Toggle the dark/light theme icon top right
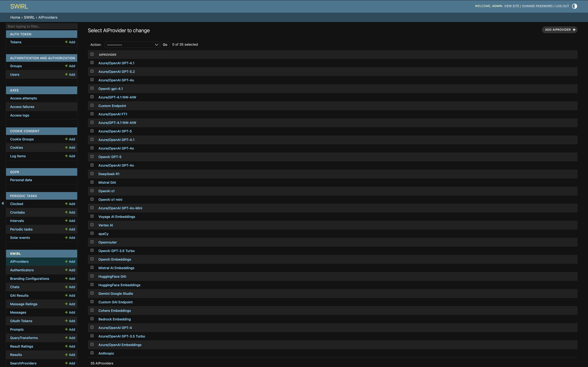Screen dimensions: 588x367 pos(574,6)
